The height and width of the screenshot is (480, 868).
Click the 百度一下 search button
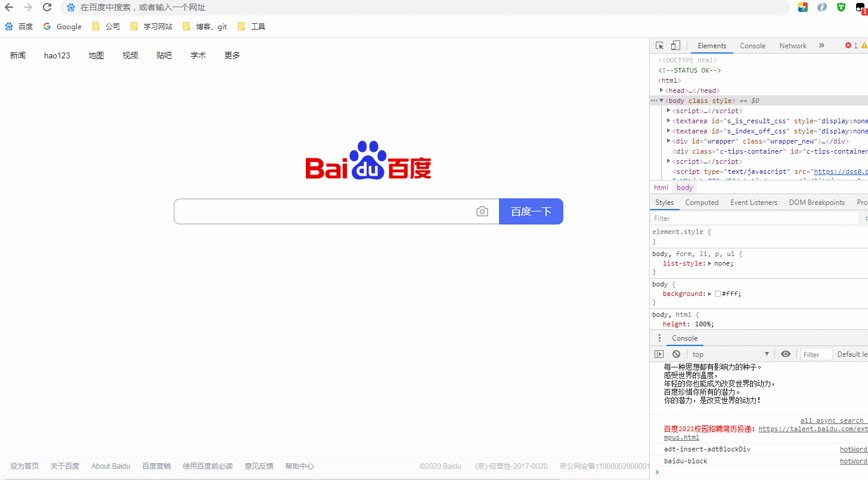531,211
